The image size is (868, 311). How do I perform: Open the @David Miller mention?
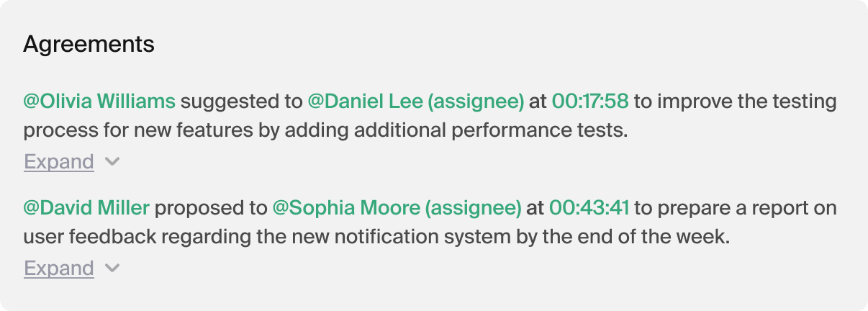86,208
